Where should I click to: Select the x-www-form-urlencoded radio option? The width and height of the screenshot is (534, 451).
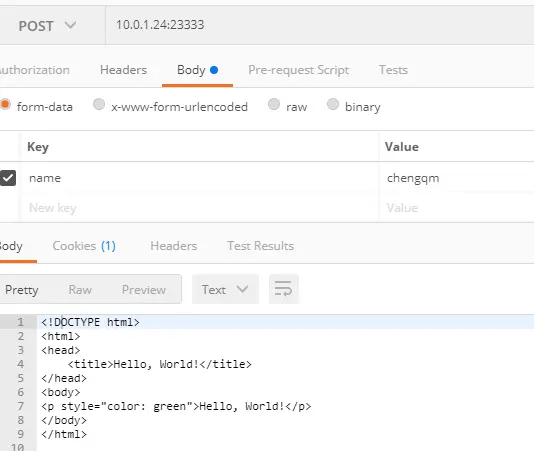point(99,104)
